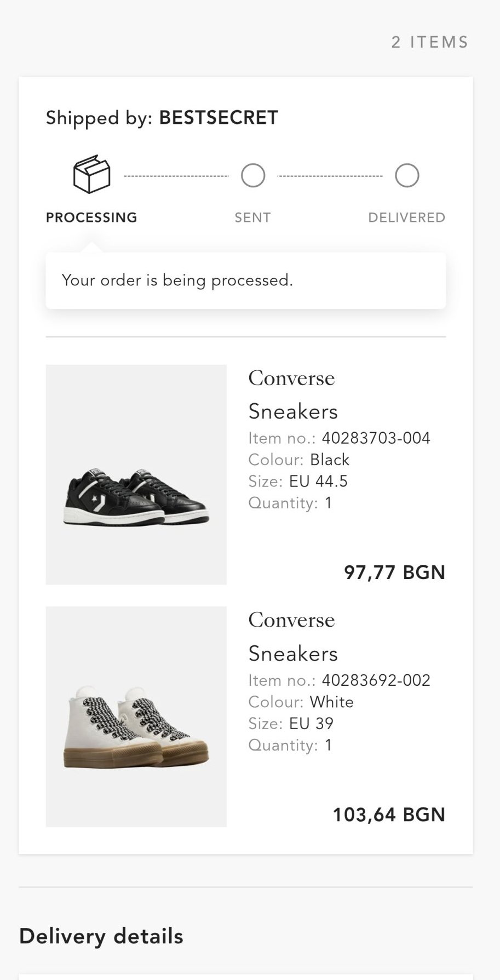Click the Sneakers title of the black pair
The width and height of the screenshot is (500, 980).
pos(293,411)
